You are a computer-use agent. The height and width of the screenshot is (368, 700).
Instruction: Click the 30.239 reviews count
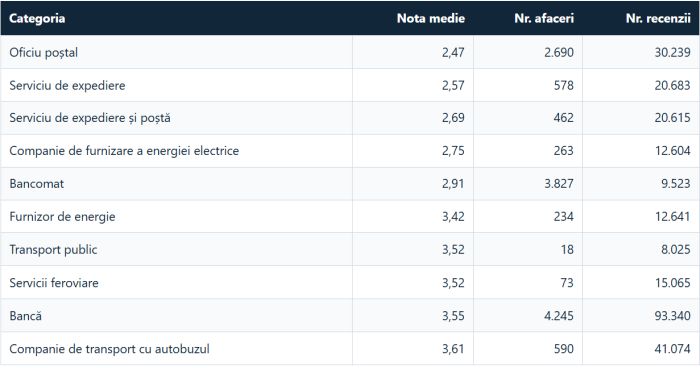point(673,53)
